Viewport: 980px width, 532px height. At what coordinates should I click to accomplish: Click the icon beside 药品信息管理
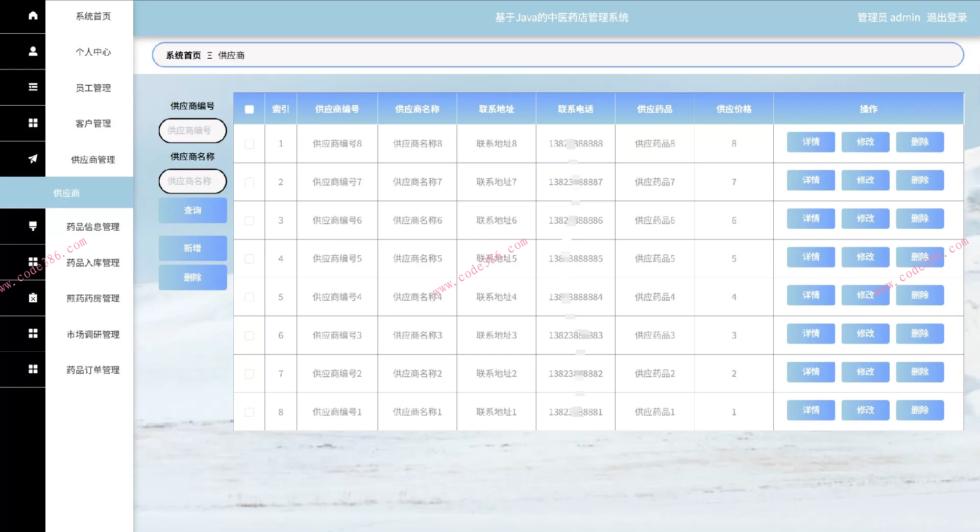[33, 226]
